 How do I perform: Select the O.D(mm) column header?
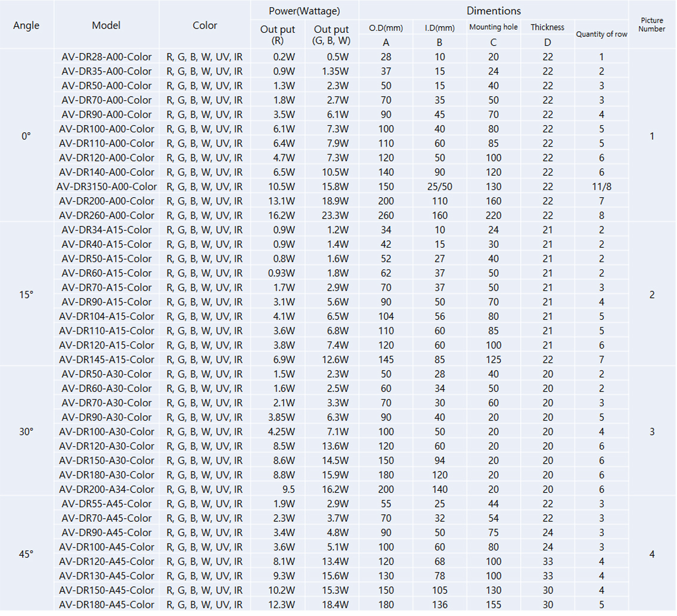pyautogui.click(x=386, y=28)
